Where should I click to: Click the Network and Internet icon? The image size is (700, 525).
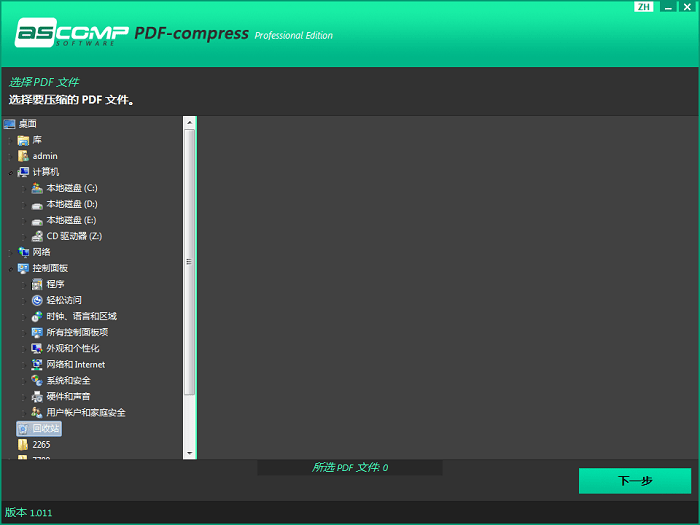pos(37,365)
